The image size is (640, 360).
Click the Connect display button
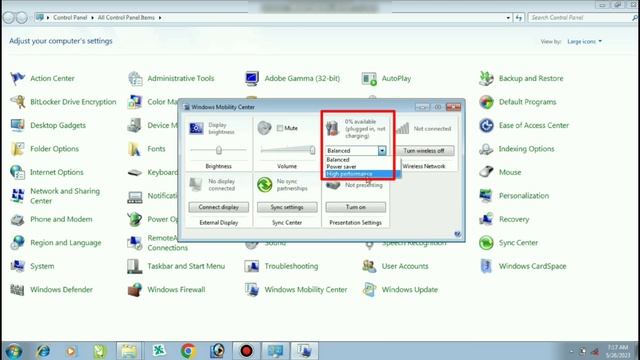coord(219,207)
